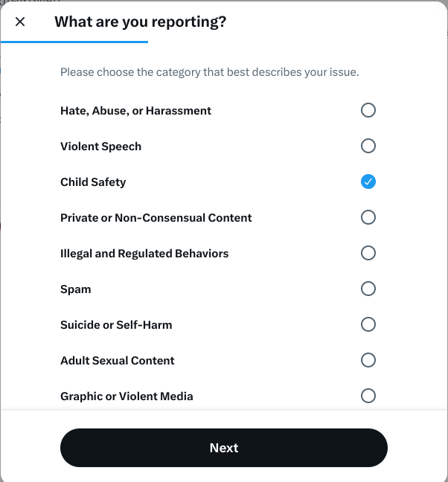Click the Private or Non-Consensual Content label

tap(156, 218)
